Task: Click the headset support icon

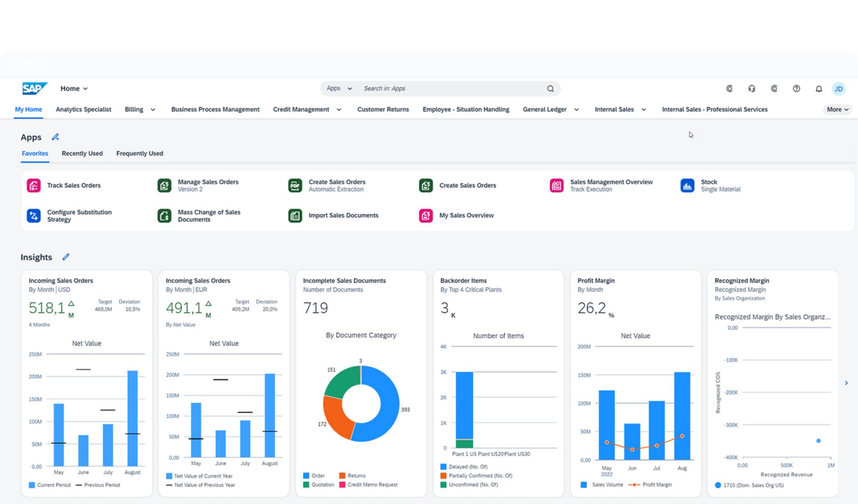Action: (x=752, y=89)
